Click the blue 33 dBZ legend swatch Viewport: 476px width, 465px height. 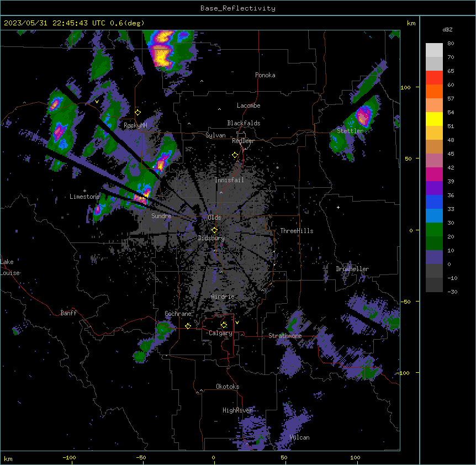pos(434,202)
